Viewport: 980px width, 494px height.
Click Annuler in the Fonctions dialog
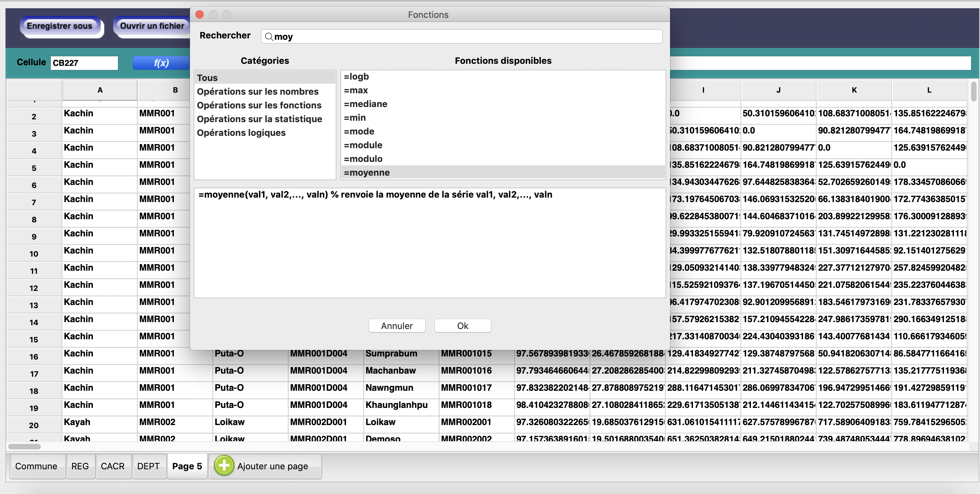click(x=397, y=326)
